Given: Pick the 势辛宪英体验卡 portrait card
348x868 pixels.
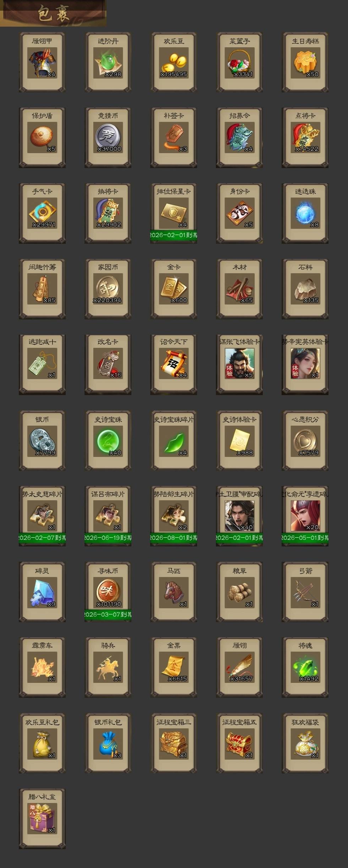Looking at the screenshot, I should pos(305,365).
